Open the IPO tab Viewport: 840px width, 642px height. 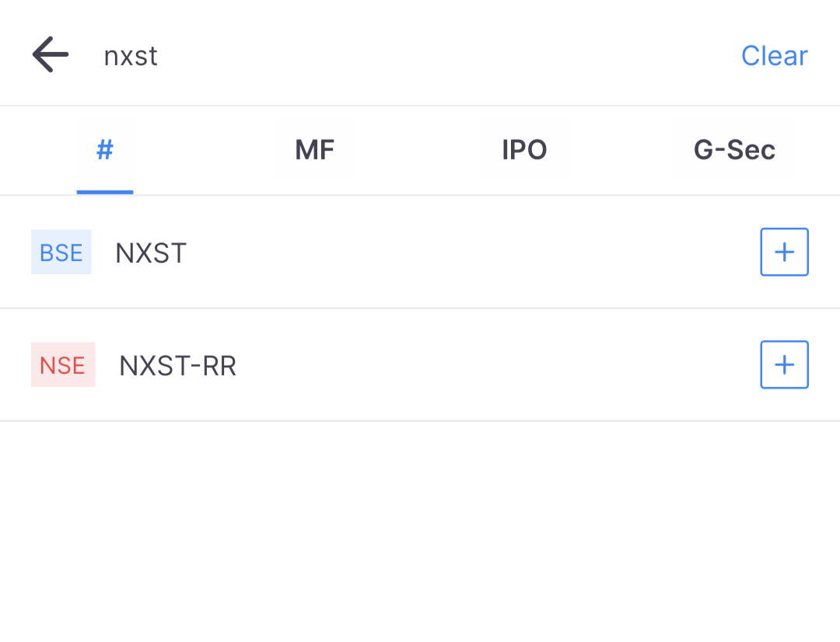click(x=524, y=150)
